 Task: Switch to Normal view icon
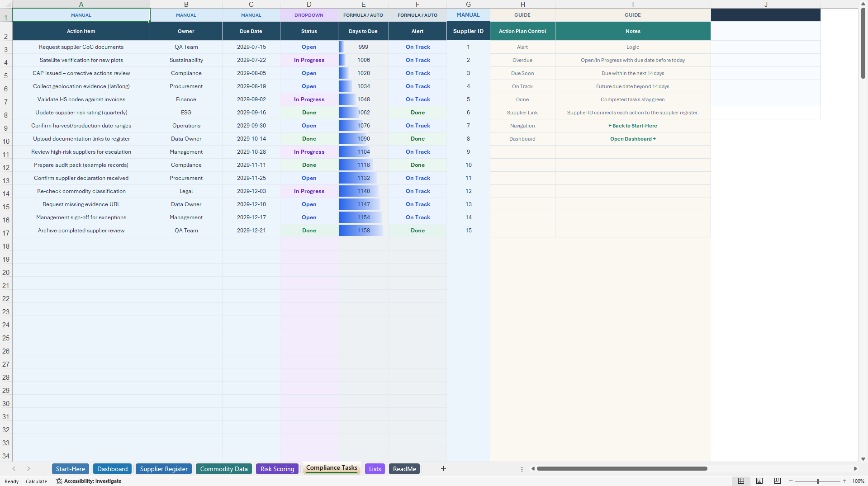741,481
